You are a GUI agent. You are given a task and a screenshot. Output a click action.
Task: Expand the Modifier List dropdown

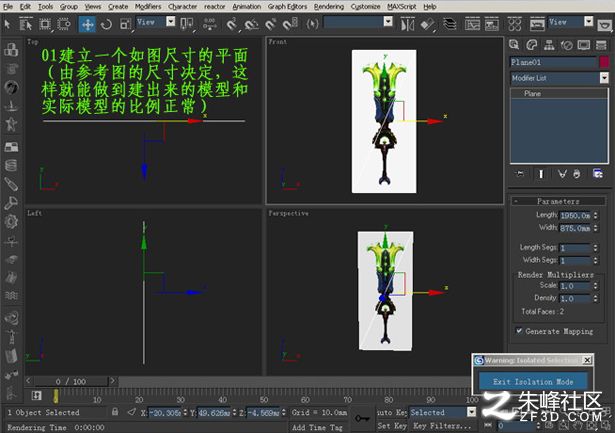click(x=604, y=78)
